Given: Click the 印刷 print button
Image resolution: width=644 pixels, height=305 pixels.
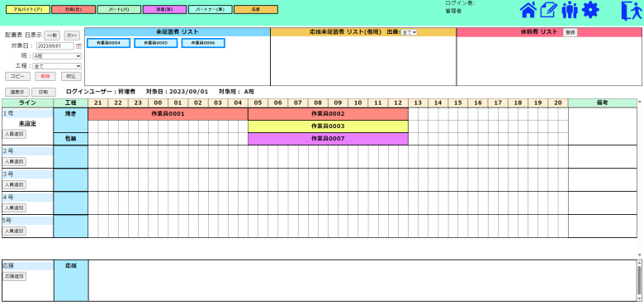Looking at the screenshot, I should tap(44, 92).
